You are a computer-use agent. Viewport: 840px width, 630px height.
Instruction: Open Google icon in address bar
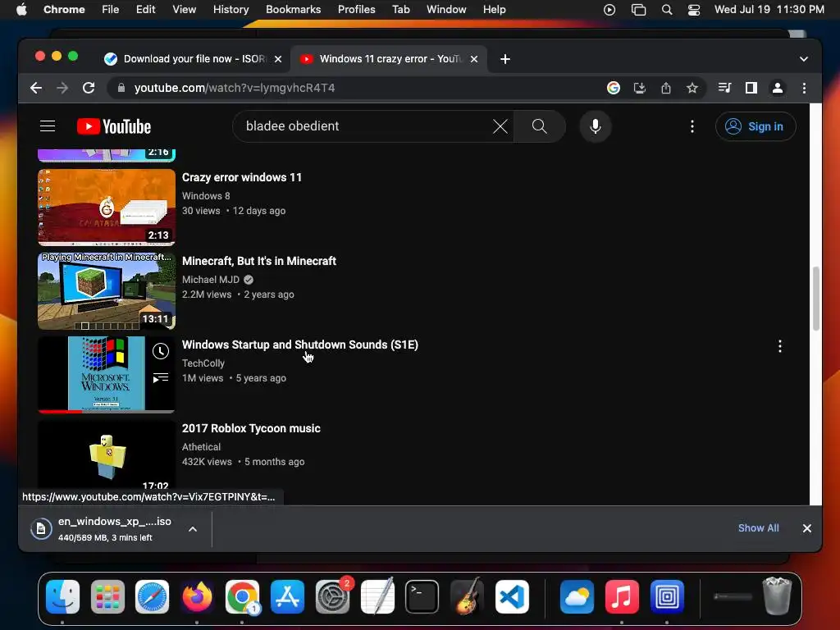614,88
